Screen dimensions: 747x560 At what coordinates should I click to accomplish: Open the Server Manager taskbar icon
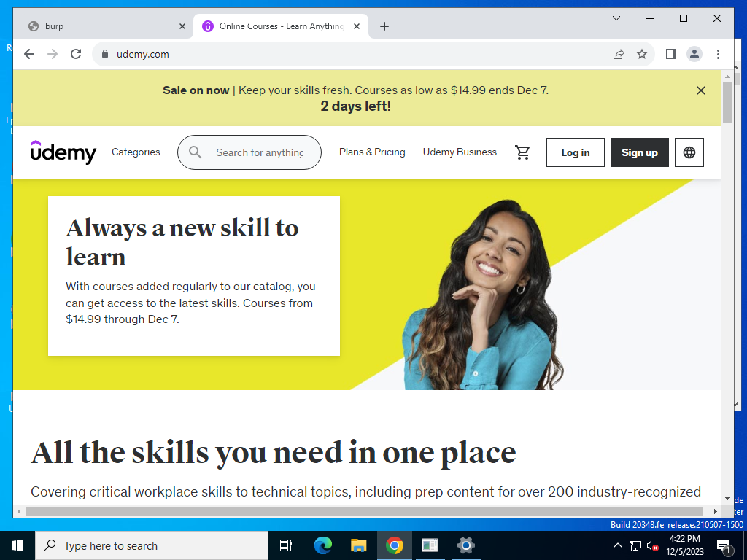430,545
